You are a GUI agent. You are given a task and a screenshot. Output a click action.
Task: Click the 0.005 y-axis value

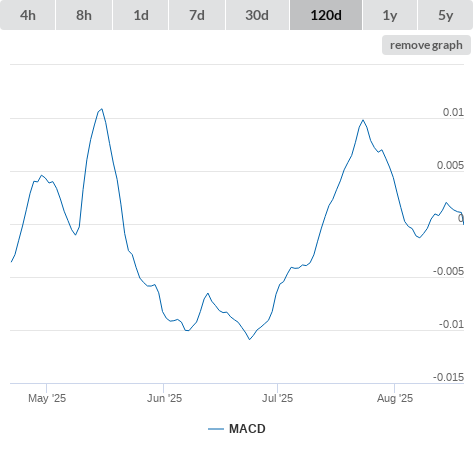450,165
